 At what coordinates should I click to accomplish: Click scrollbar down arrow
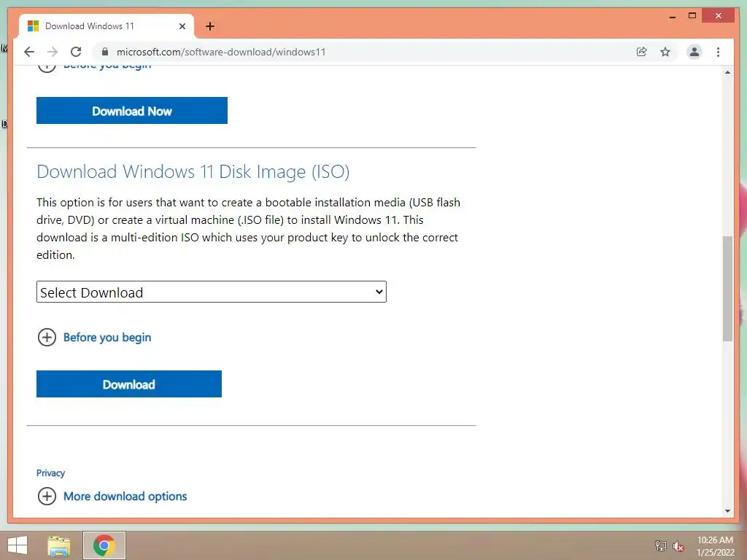point(727,511)
